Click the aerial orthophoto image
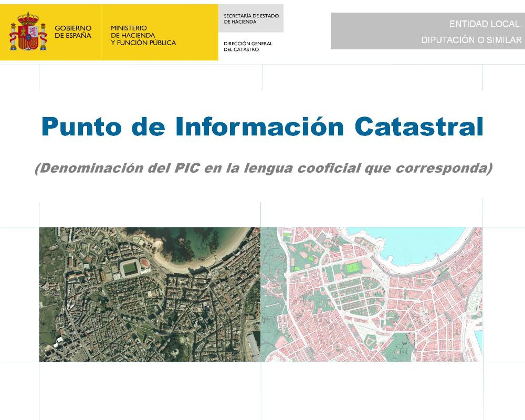 click(150, 295)
